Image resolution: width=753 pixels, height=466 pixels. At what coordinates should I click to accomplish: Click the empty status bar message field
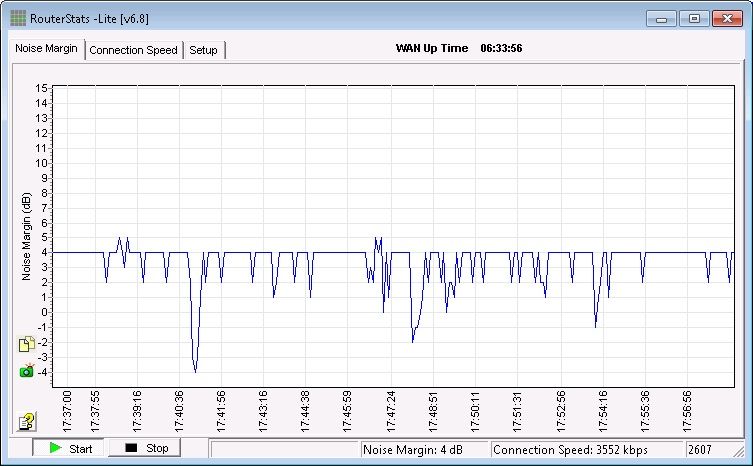coord(284,450)
